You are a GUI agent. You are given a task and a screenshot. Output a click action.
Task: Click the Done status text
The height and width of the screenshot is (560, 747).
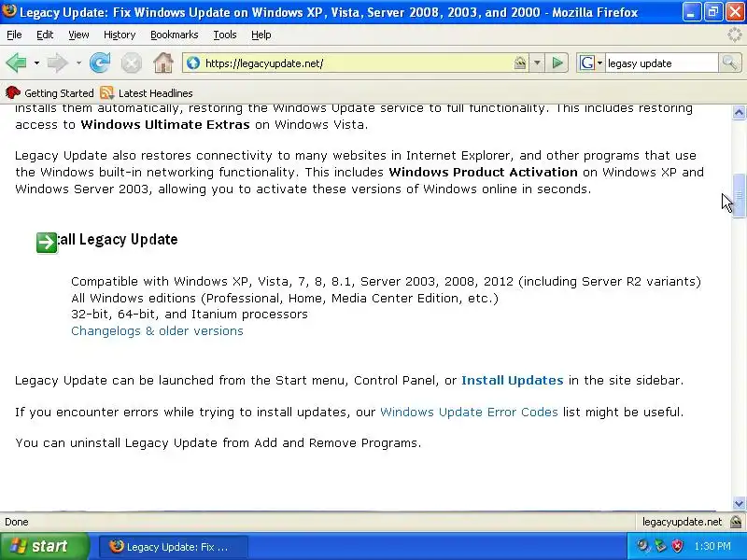[17, 522]
